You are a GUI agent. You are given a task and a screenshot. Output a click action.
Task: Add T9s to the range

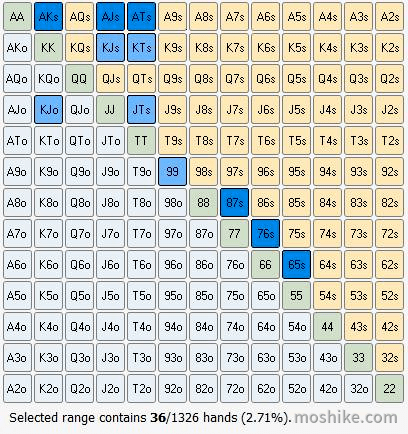click(172, 141)
